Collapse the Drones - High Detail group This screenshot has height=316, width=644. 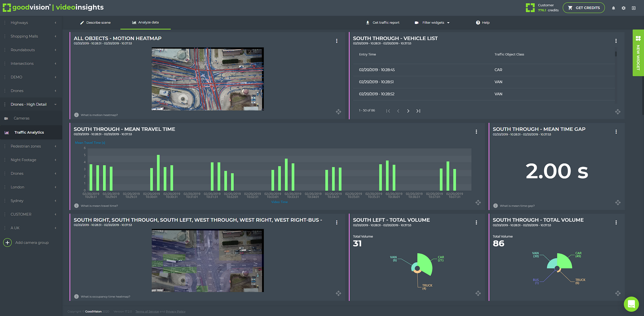click(x=56, y=104)
